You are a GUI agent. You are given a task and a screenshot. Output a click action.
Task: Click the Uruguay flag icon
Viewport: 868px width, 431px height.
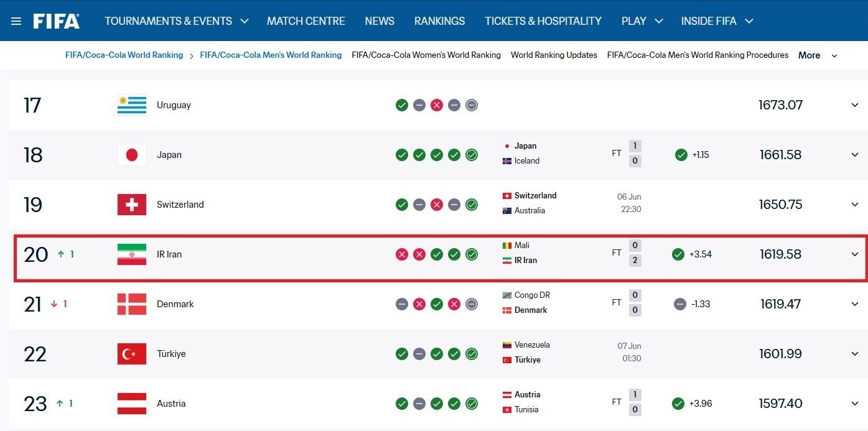point(132,105)
